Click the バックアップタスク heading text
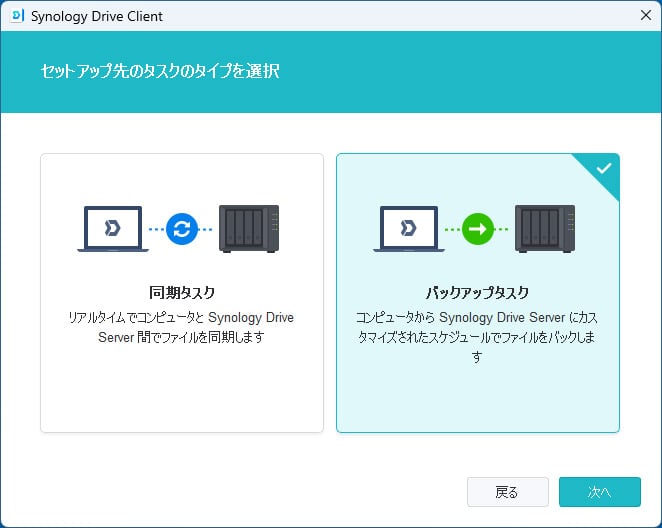 tap(477, 293)
